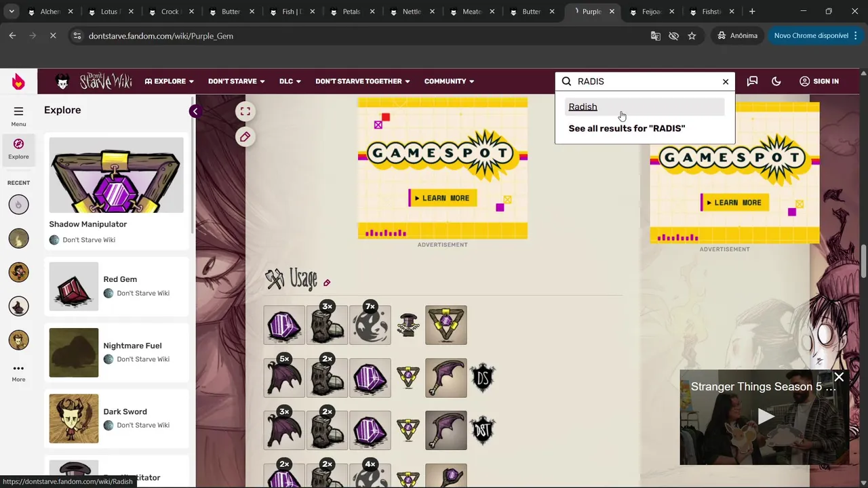The height and width of the screenshot is (488, 868).
Task: Click SIGN IN button
Action: [819, 81]
